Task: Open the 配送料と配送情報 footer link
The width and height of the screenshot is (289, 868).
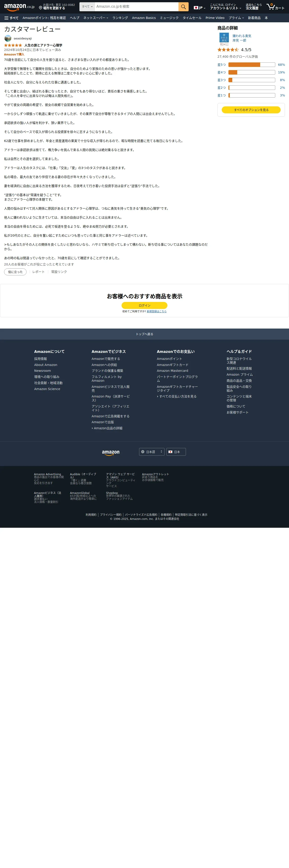Action: click(x=239, y=369)
